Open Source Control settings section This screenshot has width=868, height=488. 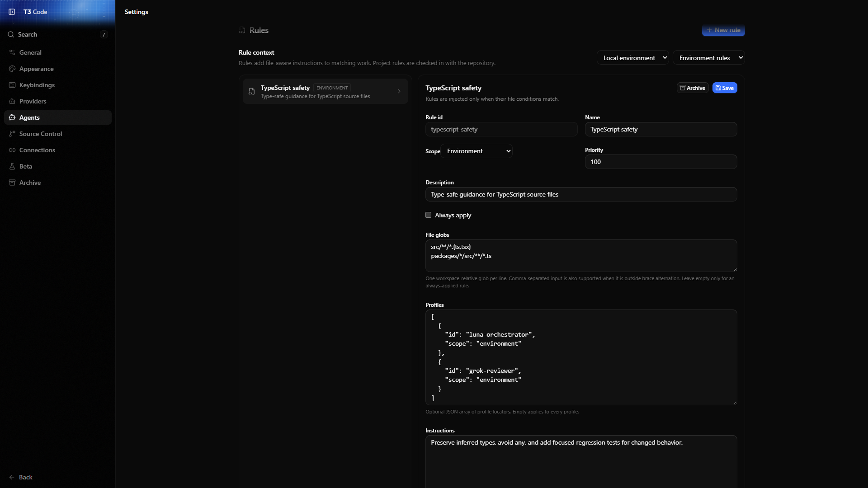(58, 134)
